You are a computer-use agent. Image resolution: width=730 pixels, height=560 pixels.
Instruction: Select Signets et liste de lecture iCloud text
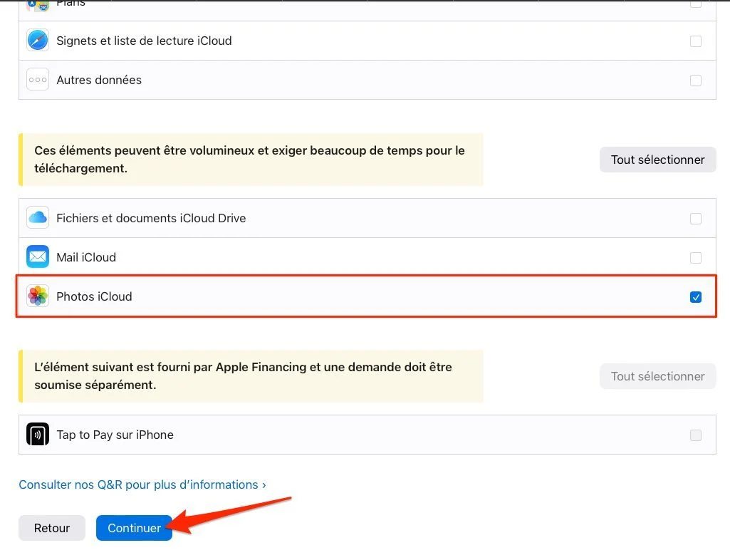[144, 41]
